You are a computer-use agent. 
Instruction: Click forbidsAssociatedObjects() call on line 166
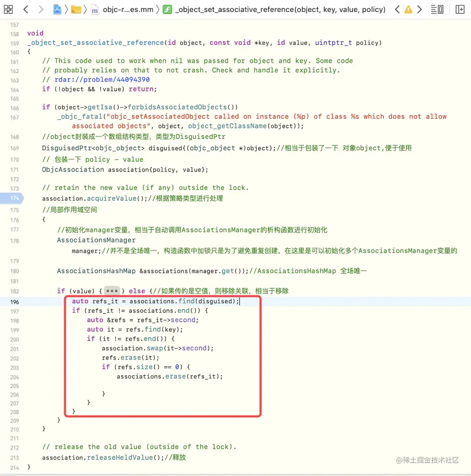coord(183,107)
